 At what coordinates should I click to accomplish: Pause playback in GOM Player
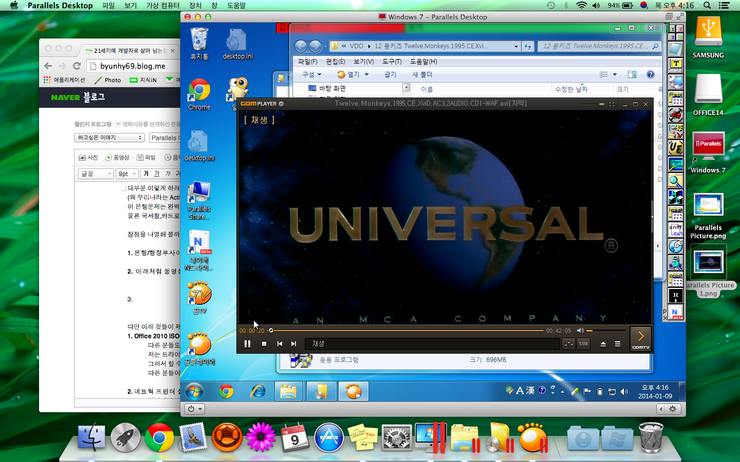247,344
